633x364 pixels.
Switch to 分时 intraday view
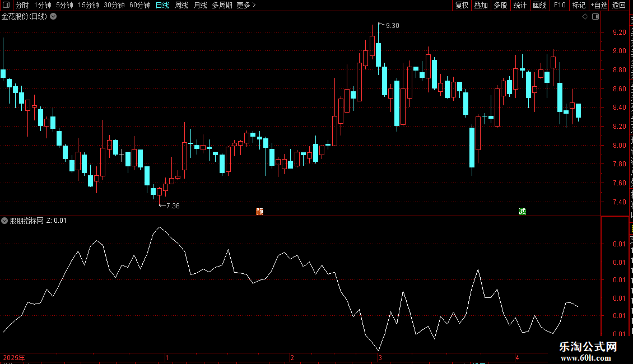[22, 5]
